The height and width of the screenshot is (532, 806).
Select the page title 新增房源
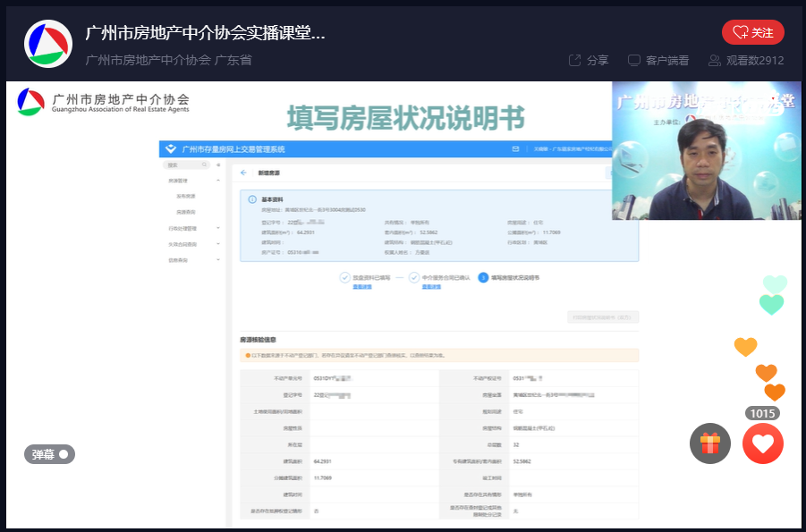tap(269, 173)
